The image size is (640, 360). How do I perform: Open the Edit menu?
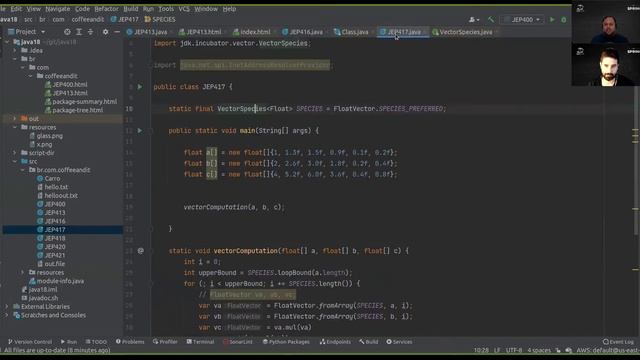point(16,9)
